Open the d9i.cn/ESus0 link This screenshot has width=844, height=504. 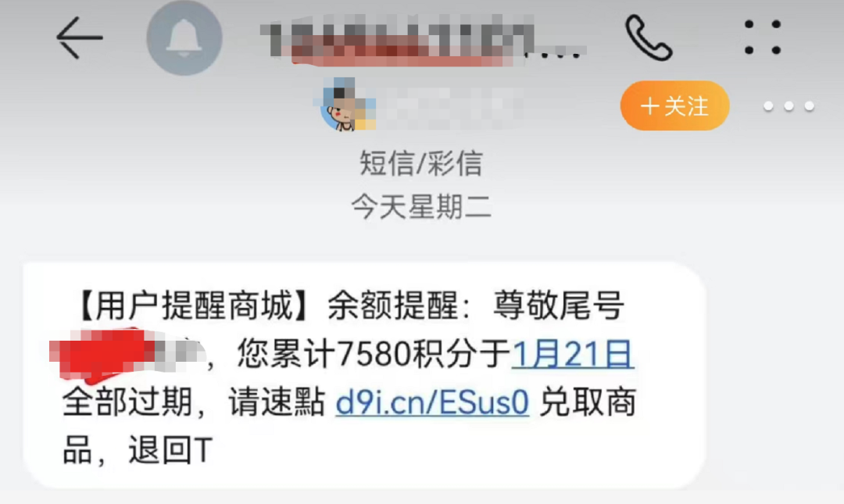pos(432,402)
